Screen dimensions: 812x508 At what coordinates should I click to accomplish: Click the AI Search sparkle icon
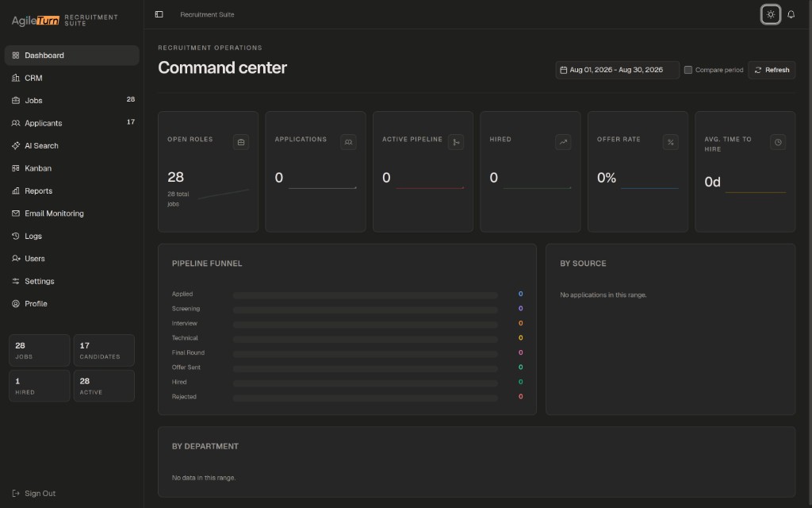16,146
